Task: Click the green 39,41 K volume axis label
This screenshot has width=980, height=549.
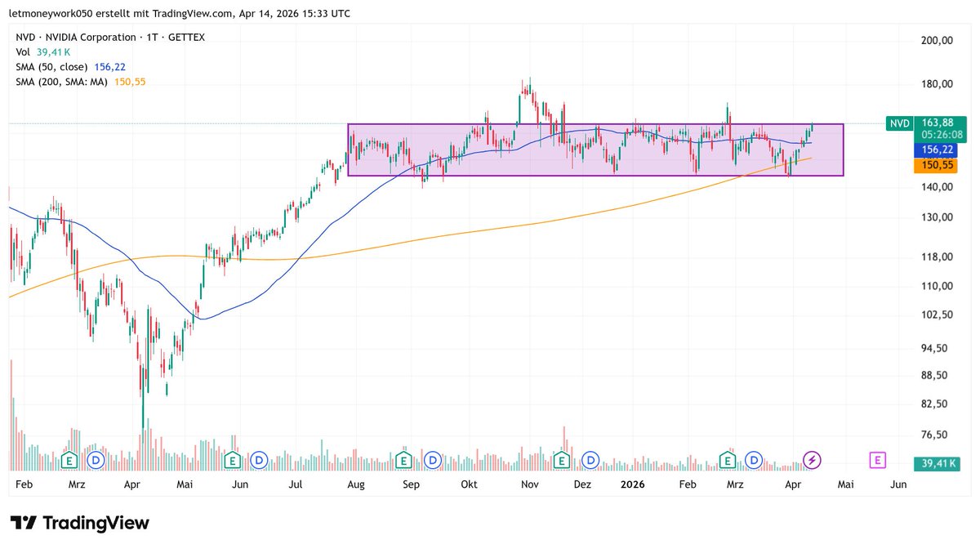Action: (x=938, y=464)
